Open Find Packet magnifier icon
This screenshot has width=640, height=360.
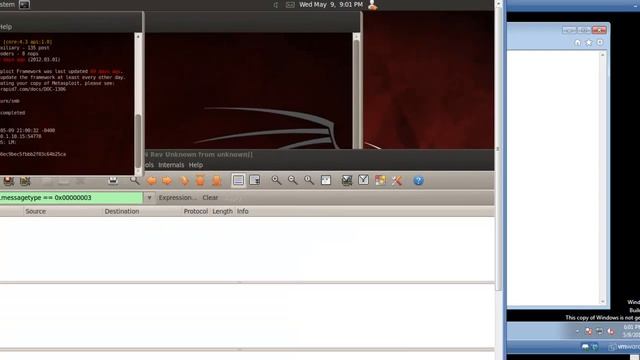(x=134, y=180)
